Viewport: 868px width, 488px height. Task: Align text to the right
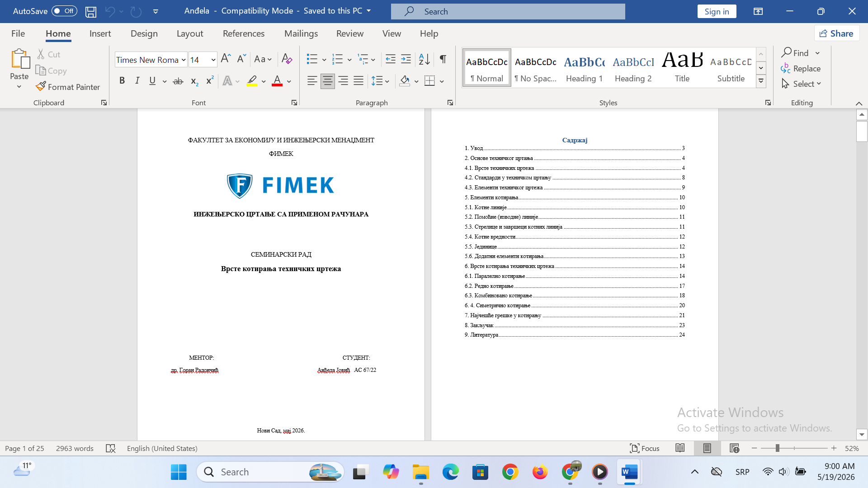(x=343, y=81)
